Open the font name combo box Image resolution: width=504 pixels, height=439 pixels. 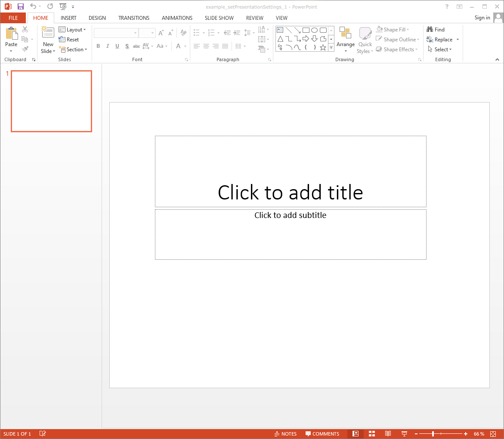coord(116,32)
